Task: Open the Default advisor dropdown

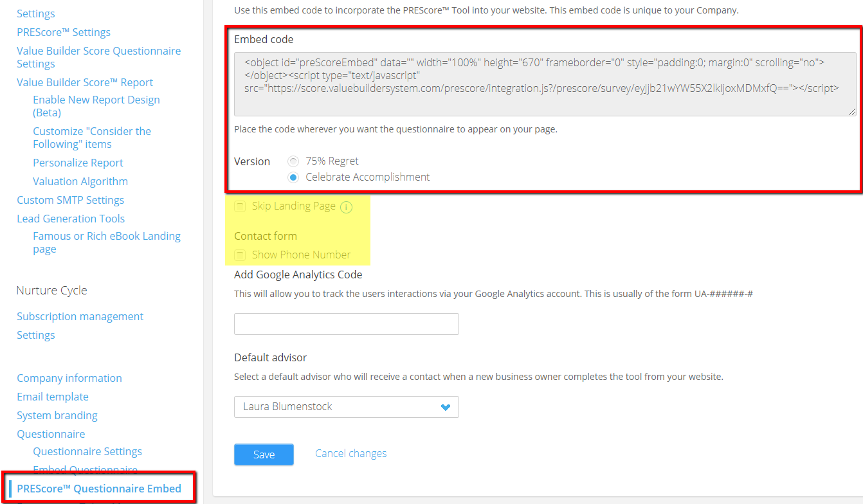Action: [347, 407]
